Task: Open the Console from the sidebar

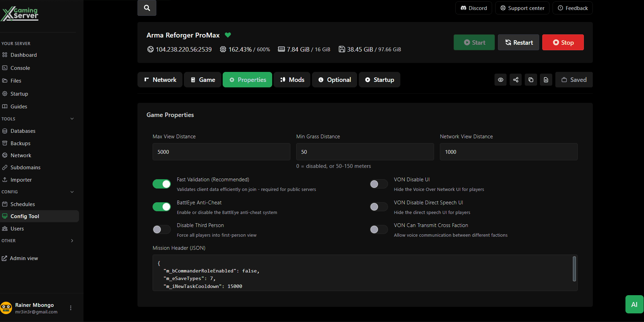Action: [20, 68]
